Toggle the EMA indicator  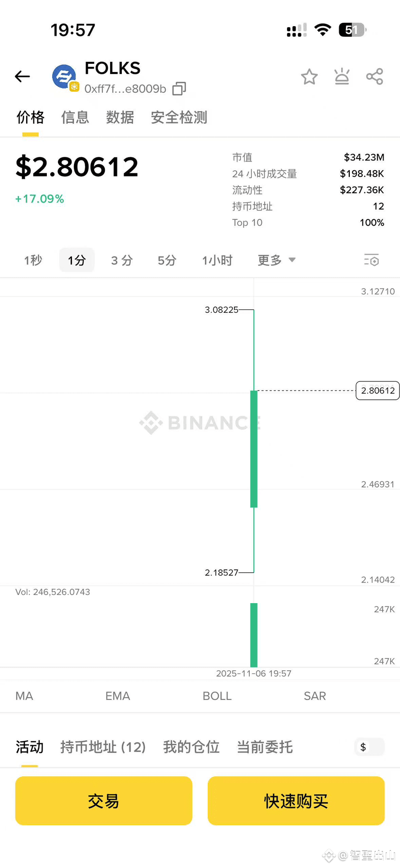tap(118, 696)
